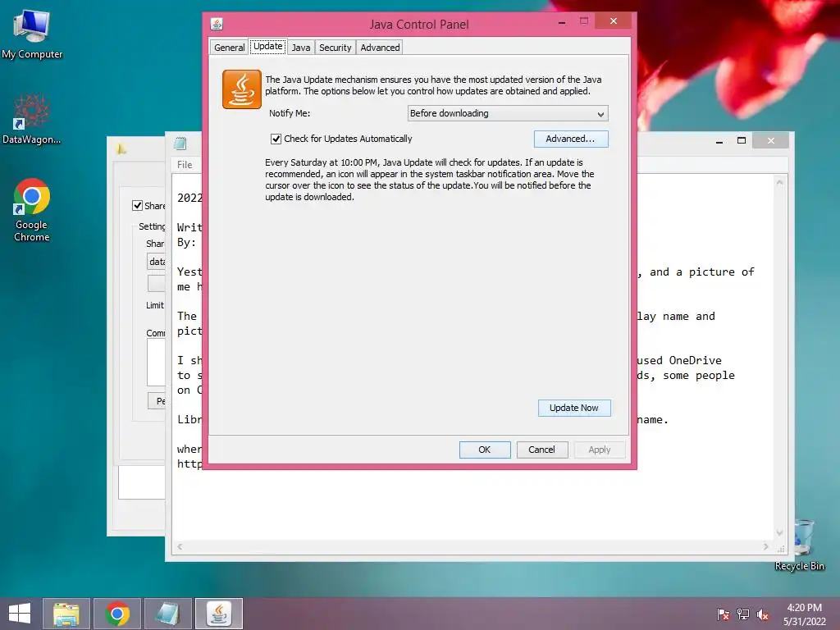This screenshot has width=840, height=630.
Task: Click the Update Now button
Action: click(x=574, y=409)
